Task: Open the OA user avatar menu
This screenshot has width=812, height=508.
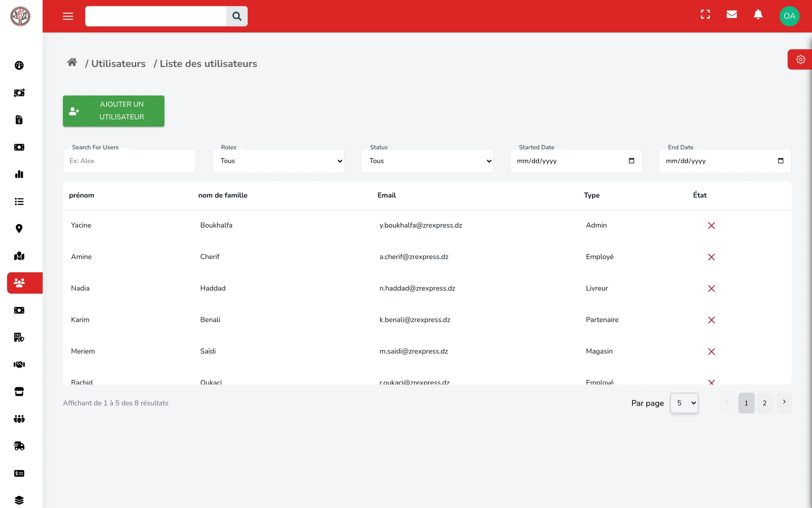Action: (x=790, y=16)
